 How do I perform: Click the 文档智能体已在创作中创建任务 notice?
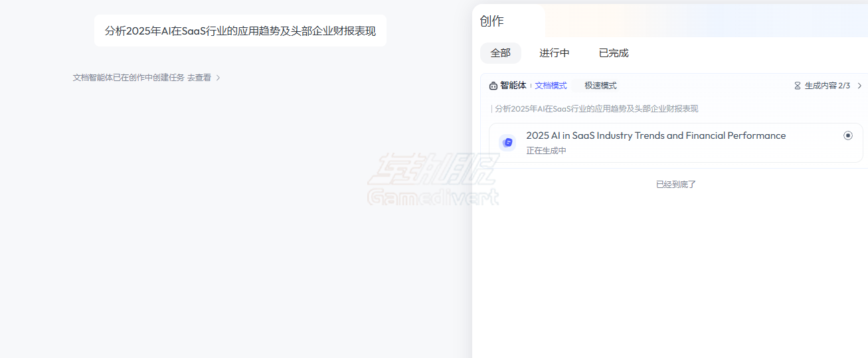pyautogui.click(x=129, y=78)
